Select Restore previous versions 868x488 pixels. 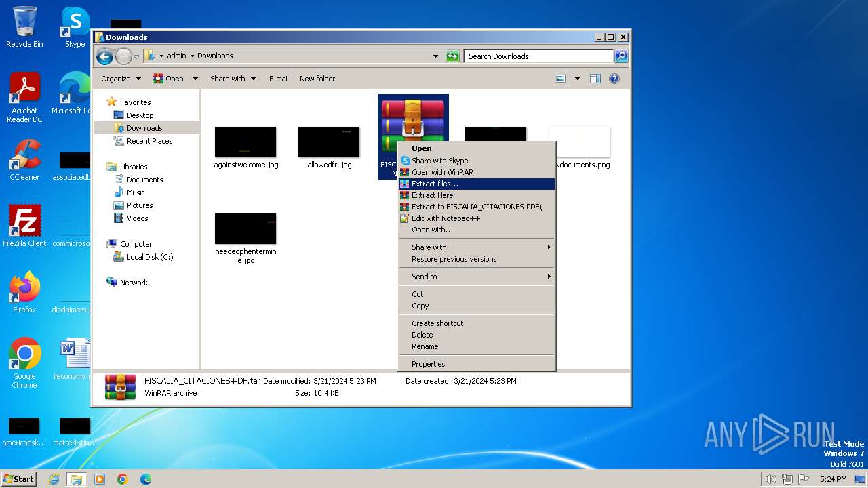(476, 259)
